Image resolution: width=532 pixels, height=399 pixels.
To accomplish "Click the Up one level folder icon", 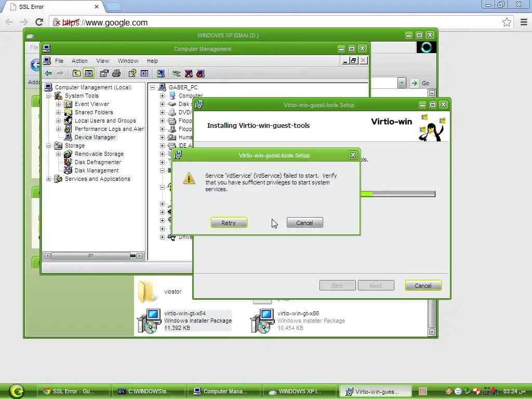I will (x=76, y=73).
